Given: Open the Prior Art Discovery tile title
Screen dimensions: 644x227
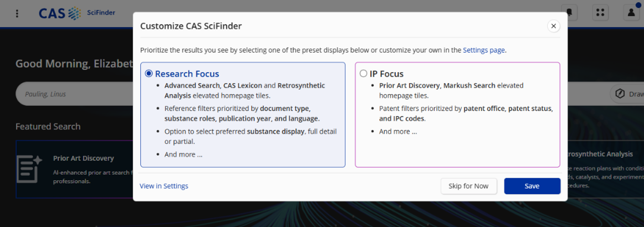Looking at the screenshot, I should [x=83, y=158].
